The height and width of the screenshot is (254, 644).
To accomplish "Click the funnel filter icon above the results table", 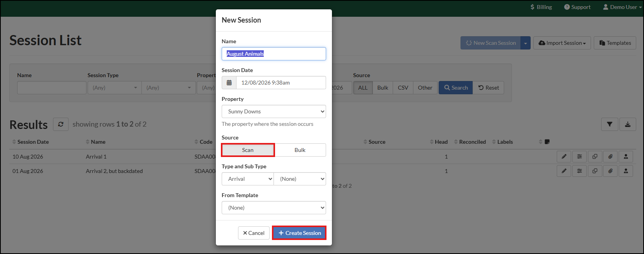I will (x=610, y=124).
